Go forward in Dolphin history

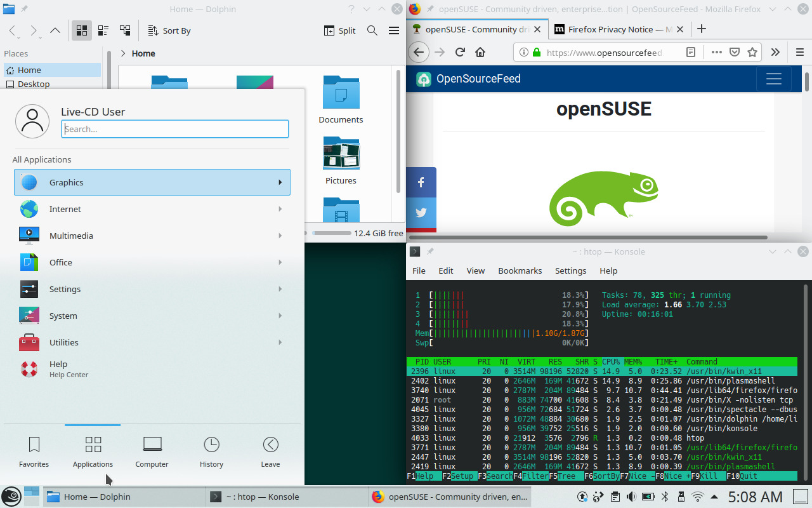tap(34, 30)
